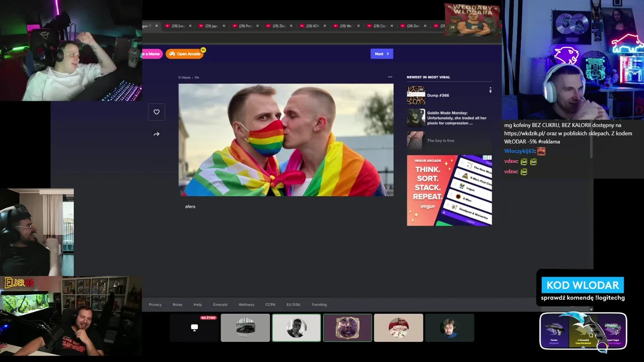The width and height of the screenshot is (644, 362).
Task: Open the Trending footer link
Action: pyautogui.click(x=319, y=305)
